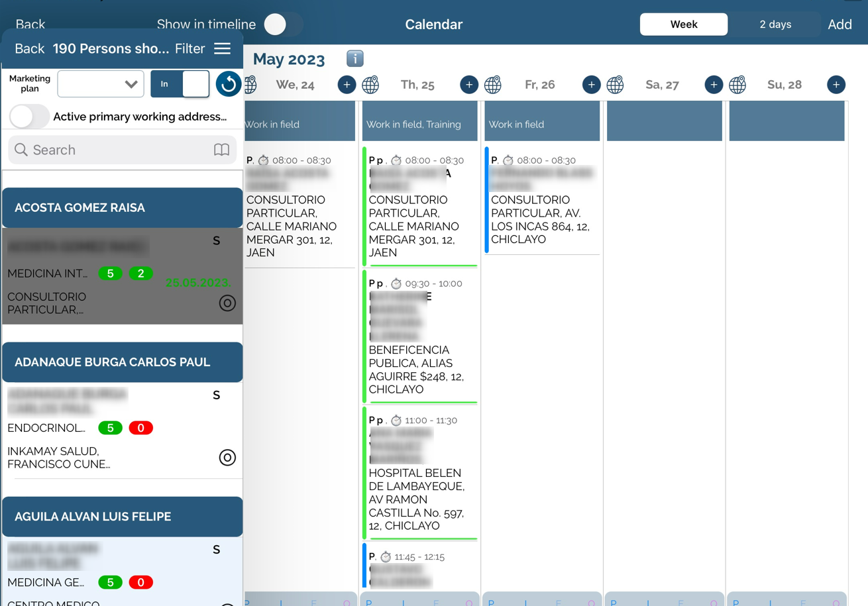Flip the In marketing plan toggle
The height and width of the screenshot is (606, 868).
point(180,84)
